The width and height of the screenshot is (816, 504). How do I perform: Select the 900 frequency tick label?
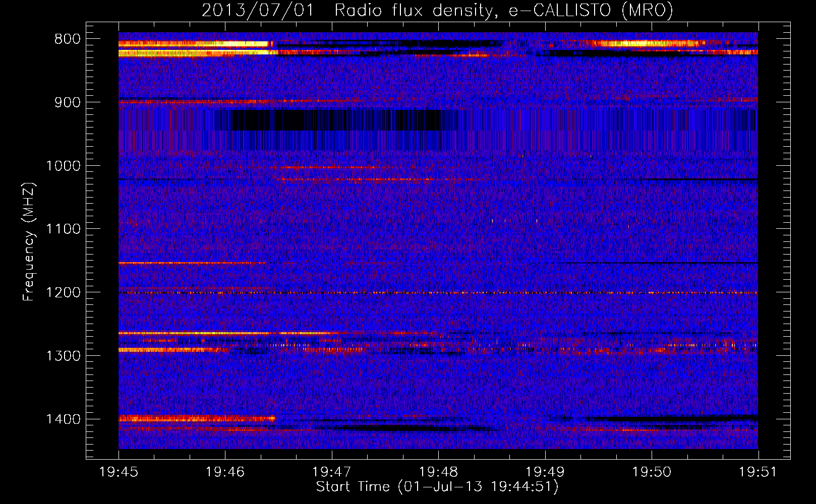pos(68,102)
